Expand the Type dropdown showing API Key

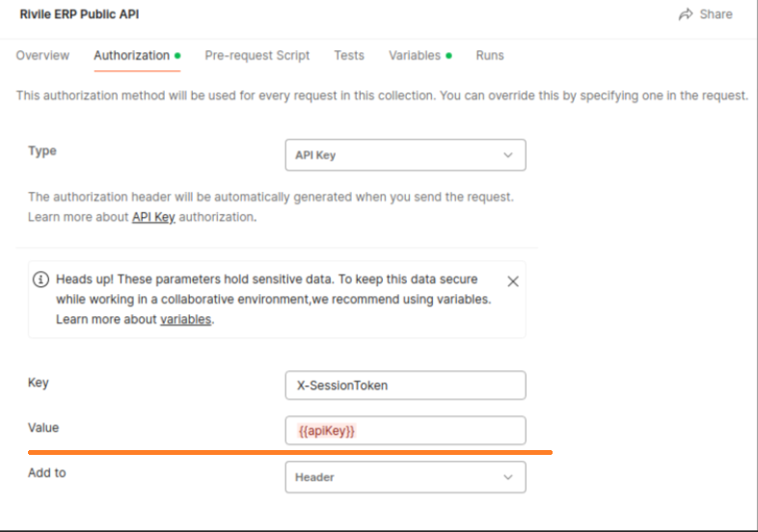[x=405, y=155]
